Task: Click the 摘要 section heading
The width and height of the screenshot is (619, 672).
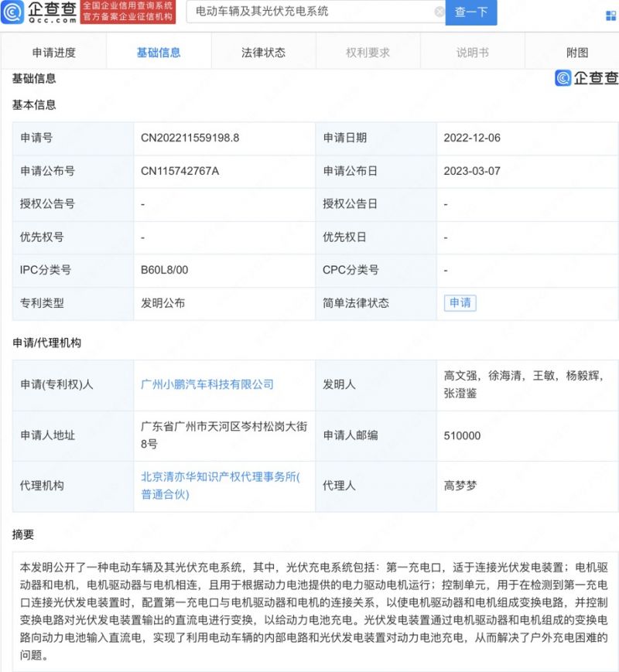Action: pos(23,534)
